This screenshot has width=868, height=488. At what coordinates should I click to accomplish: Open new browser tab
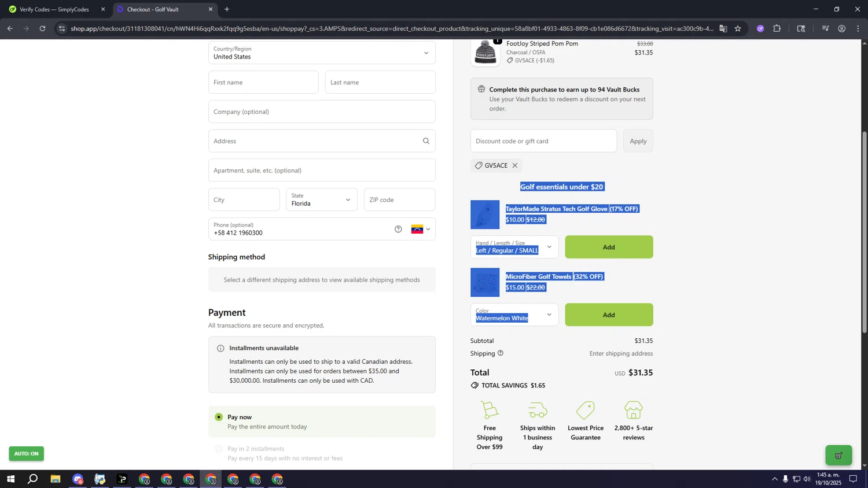[227, 9]
